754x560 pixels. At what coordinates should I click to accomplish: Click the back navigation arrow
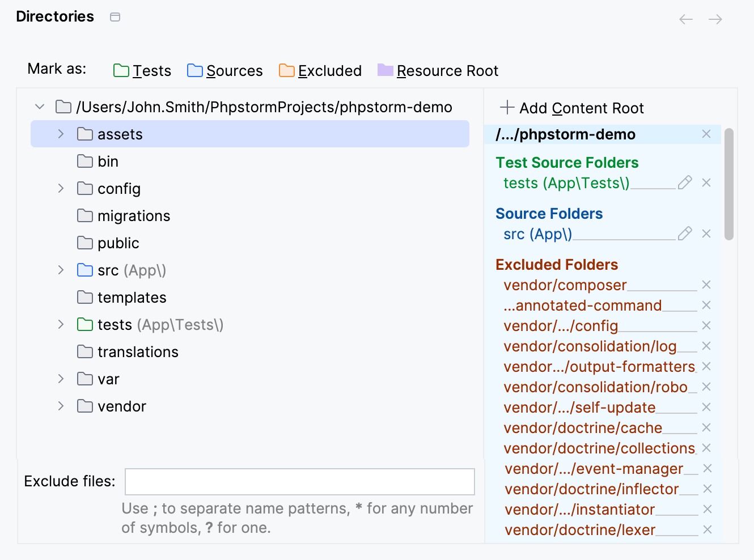coord(685,19)
